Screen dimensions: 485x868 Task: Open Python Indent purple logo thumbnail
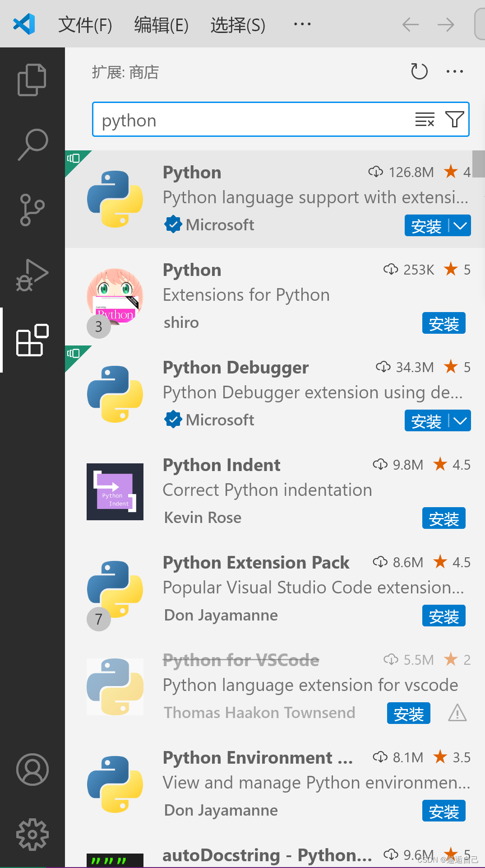[x=115, y=491]
